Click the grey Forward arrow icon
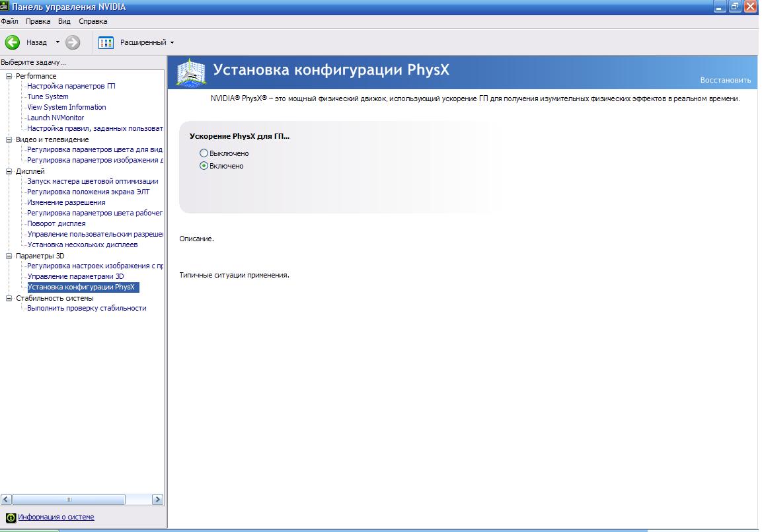Screen dimensions: 762x532 pyautogui.click(x=73, y=42)
